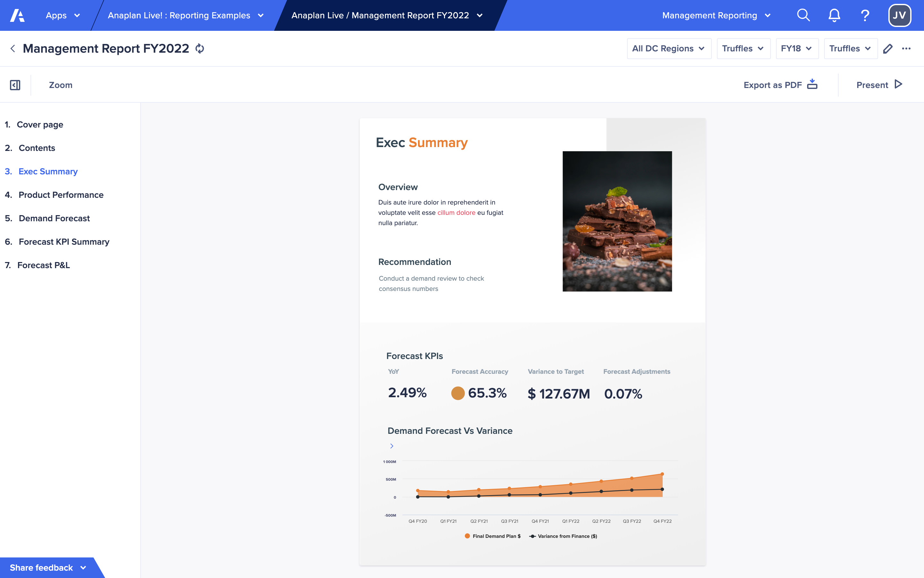The height and width of the screenshot is (578, 924).
Task: Select the Exec Summary page item
Action: click(48, 171)
